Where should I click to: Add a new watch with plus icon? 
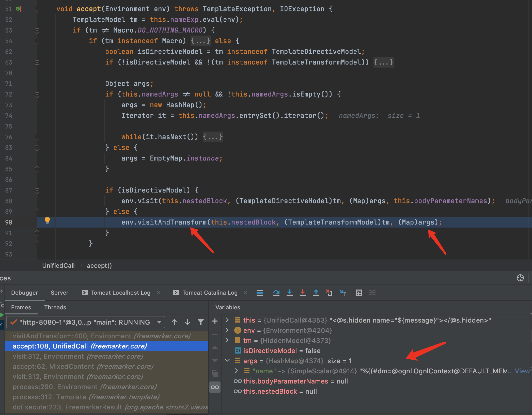pos(215,321)
